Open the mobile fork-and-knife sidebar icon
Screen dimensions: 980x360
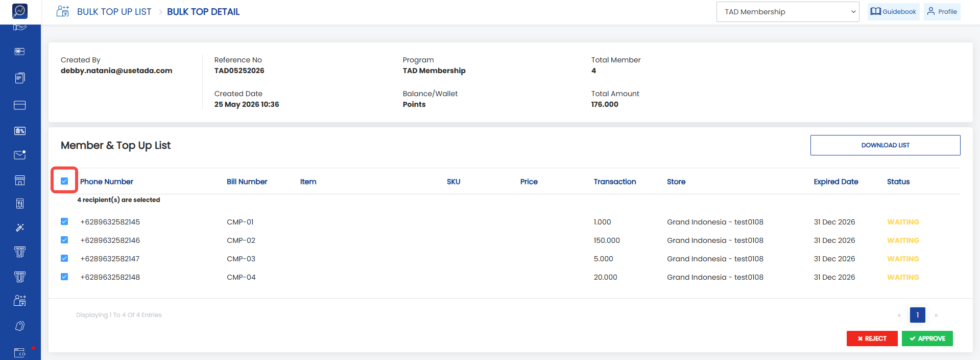[19, 204]
